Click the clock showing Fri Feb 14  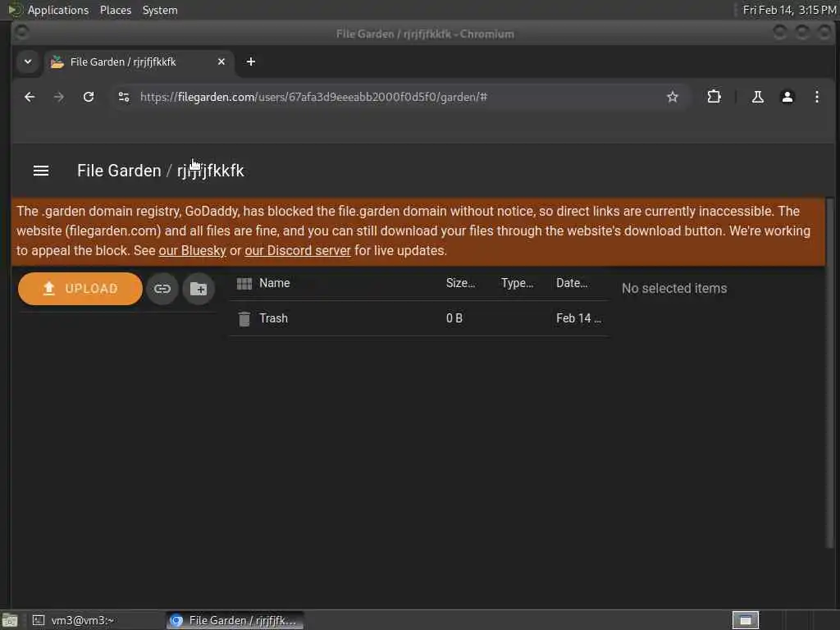tap(789, 10)
